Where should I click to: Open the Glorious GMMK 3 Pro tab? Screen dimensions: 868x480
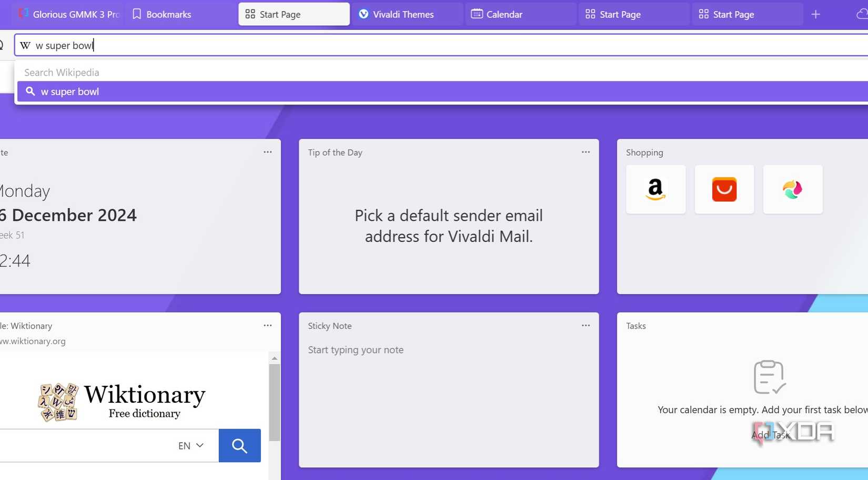pyautogui.click(x=68, y=14)
